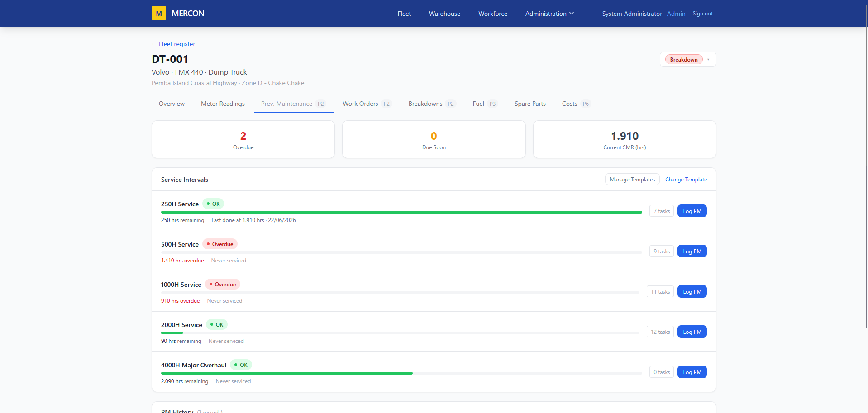Log PM for 1000H Service
The height and width of the screenshot is (413, 868).
tap(692, 292)
